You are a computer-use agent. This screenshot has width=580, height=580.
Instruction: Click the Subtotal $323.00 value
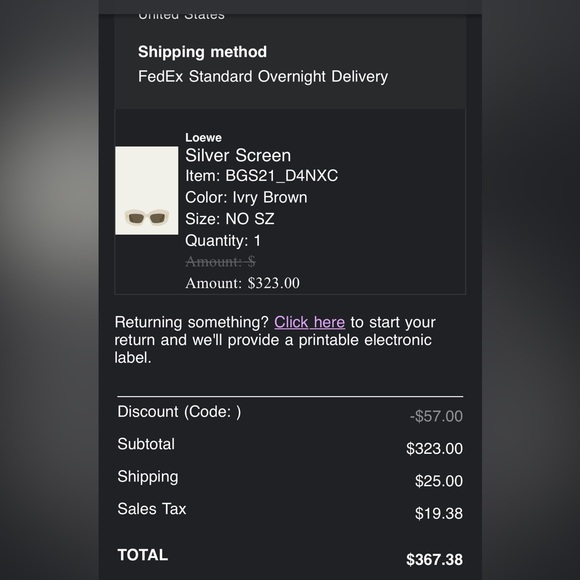tap(434, 449)
